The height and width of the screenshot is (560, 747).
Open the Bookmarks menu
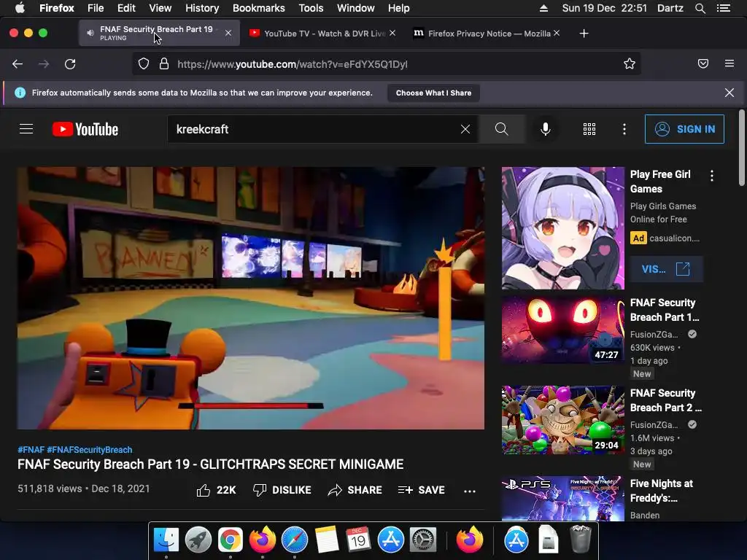click(259, 8)
